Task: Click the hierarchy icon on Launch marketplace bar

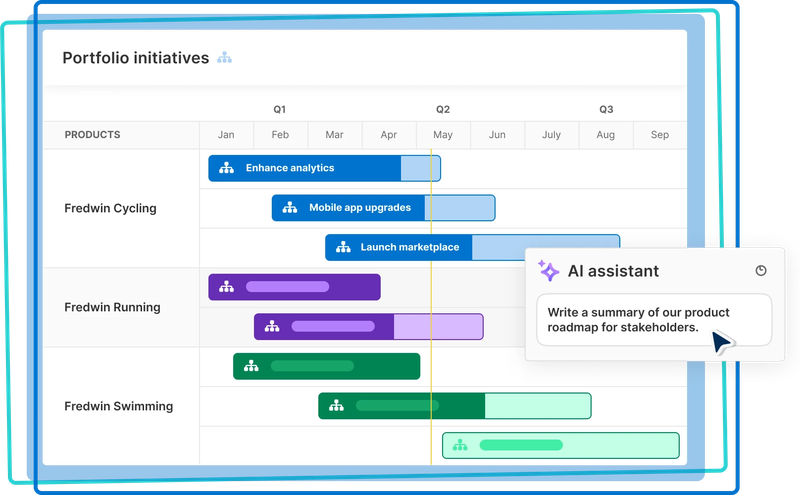Action: [343, 248]
